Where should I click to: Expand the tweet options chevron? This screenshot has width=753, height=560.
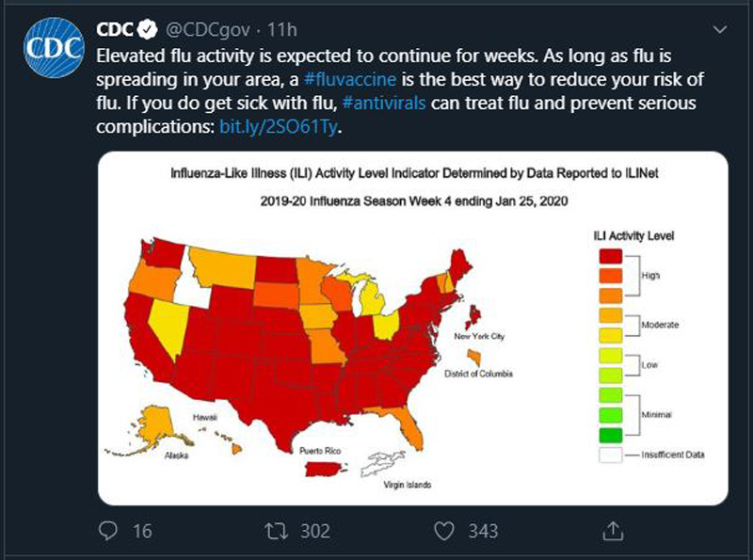(720, 30)
